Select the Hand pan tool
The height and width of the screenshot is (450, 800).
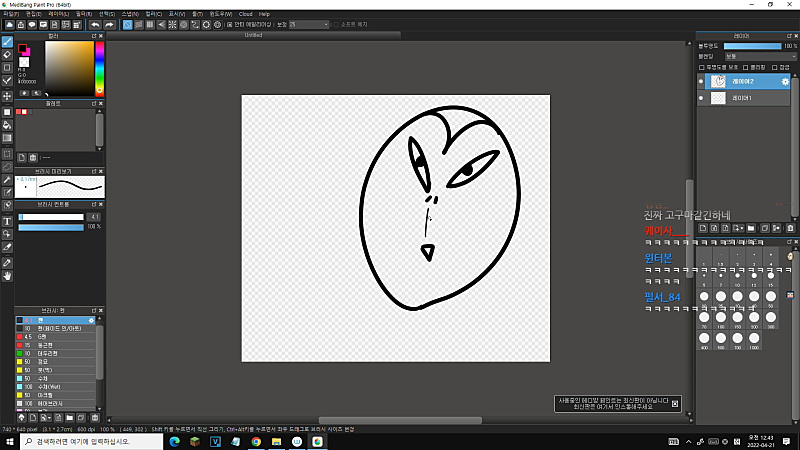(7, 276)
